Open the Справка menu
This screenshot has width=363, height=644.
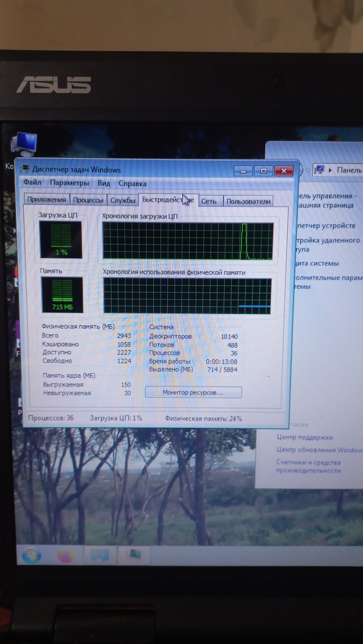tap(132, 184)
